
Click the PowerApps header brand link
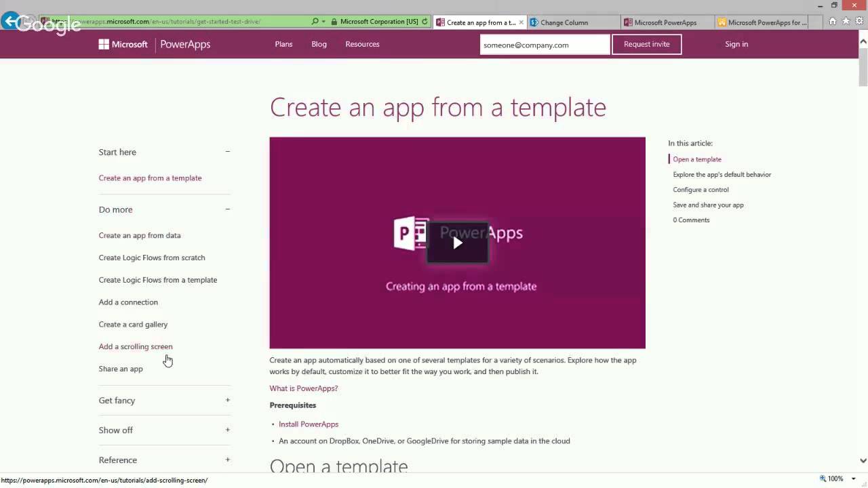[185, 44]
